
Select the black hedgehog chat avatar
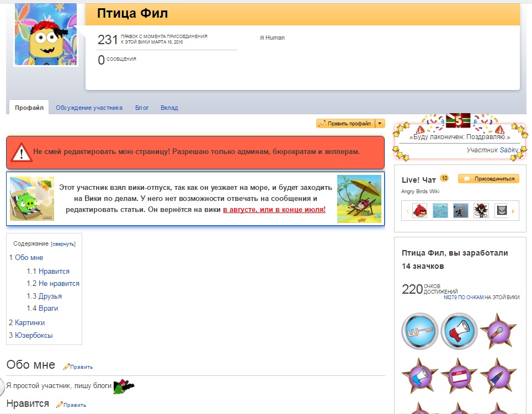coord(481,211)
